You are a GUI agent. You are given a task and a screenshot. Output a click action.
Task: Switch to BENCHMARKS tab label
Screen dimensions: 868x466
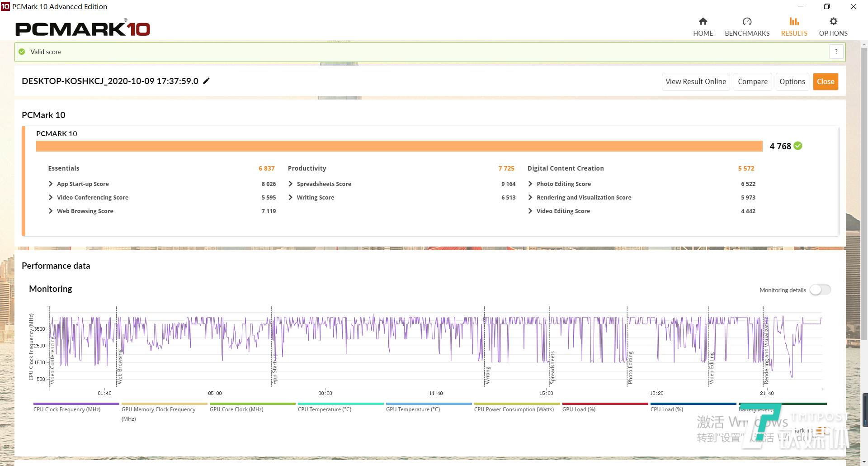pyautogui.click(x=747, y=33)
